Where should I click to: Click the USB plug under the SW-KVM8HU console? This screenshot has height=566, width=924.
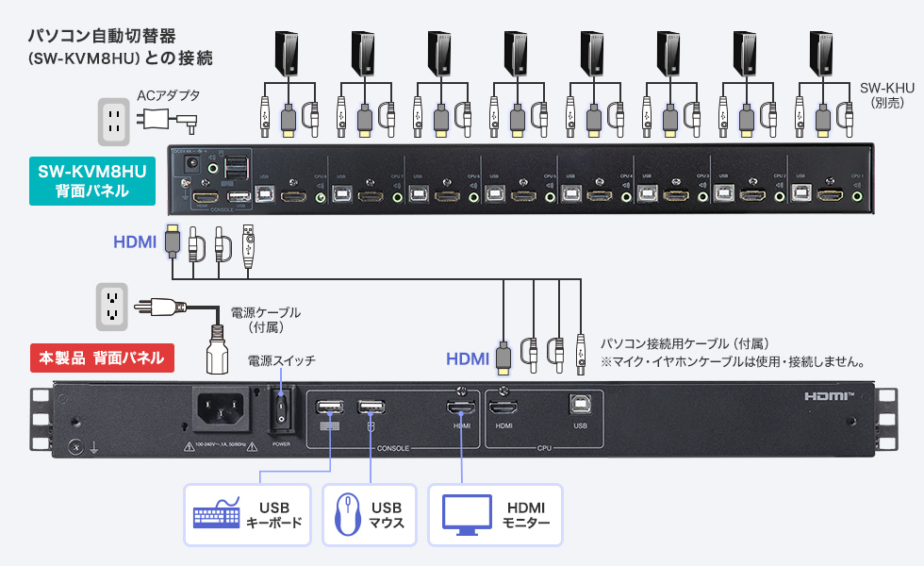click(x=248, y=244)
